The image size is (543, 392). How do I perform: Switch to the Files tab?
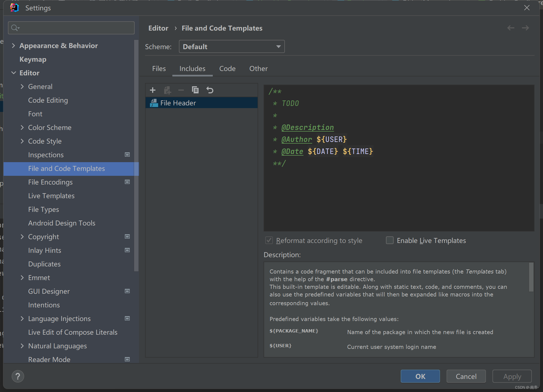159,69
